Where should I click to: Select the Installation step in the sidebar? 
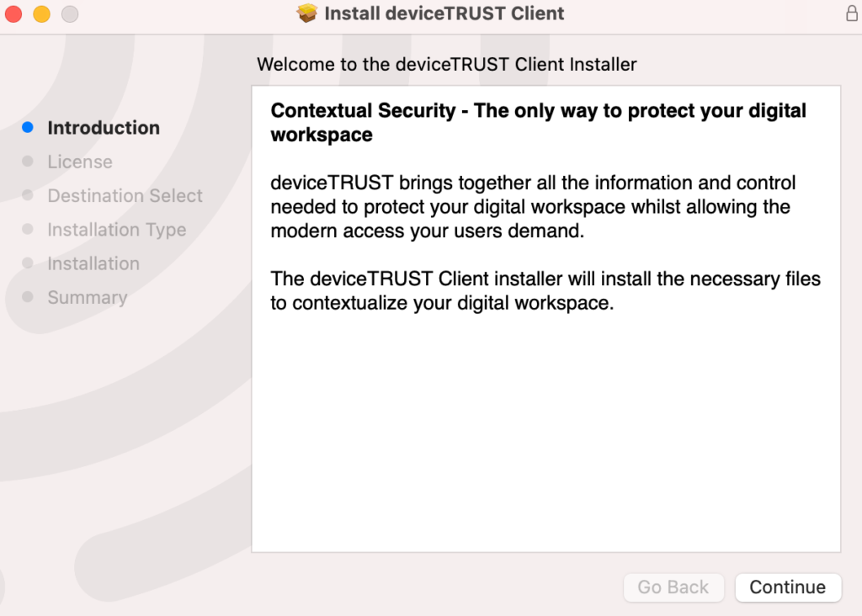point(93,263)
